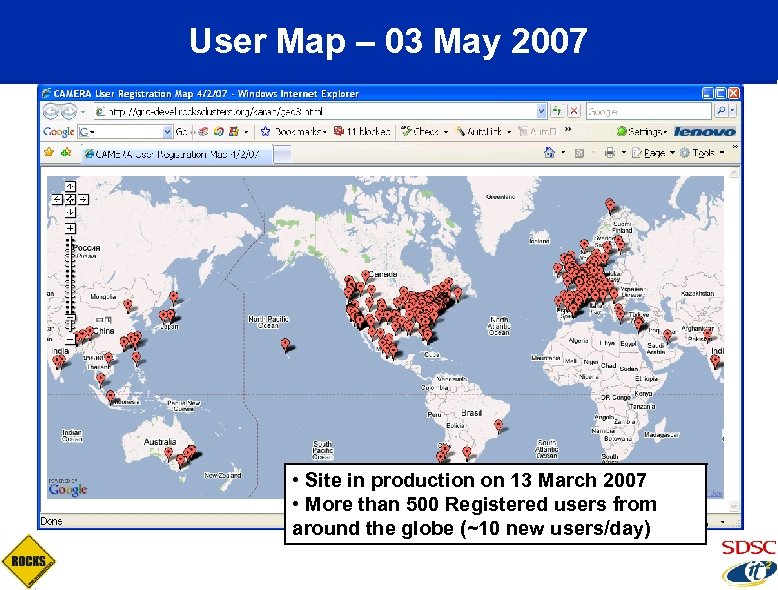
Task: Click the Indonesia map marker
Action: (111, 396)
